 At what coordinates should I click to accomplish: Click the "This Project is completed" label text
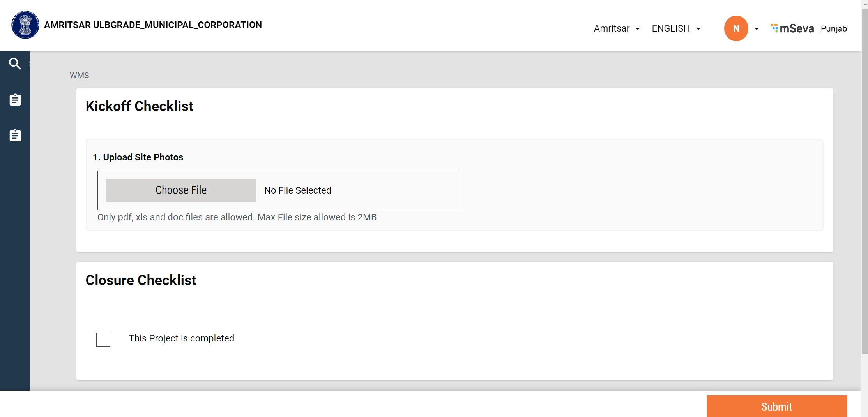coord(182,338)
